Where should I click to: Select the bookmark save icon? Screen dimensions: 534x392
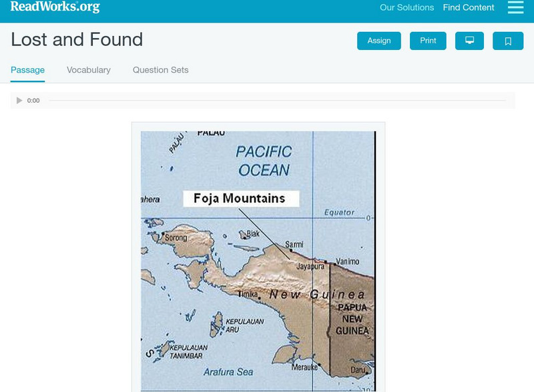click(x=508, y=41)
